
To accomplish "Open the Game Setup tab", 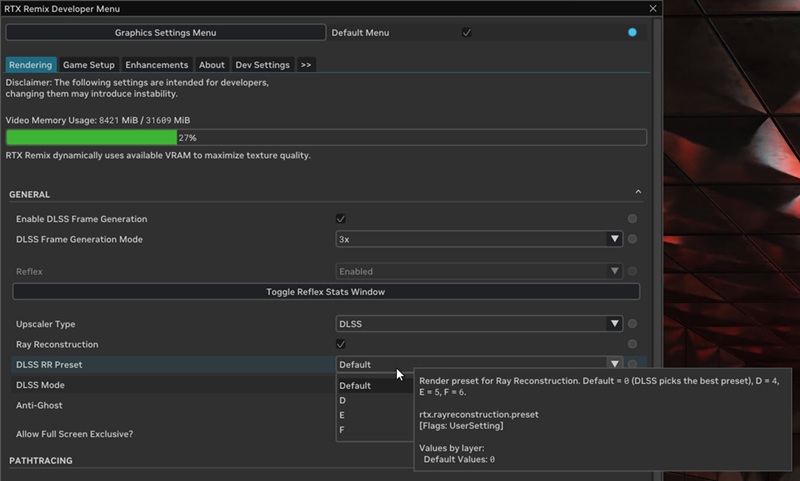I will 89,65.
